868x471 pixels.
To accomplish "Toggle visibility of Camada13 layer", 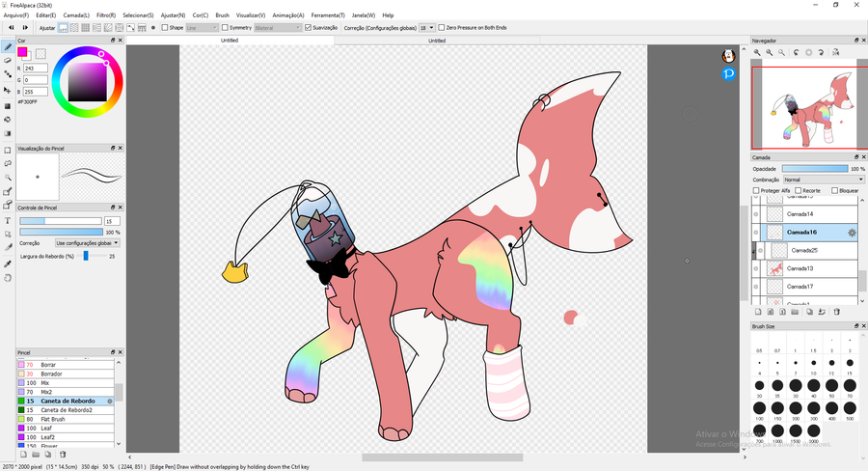I will point(755,268).
